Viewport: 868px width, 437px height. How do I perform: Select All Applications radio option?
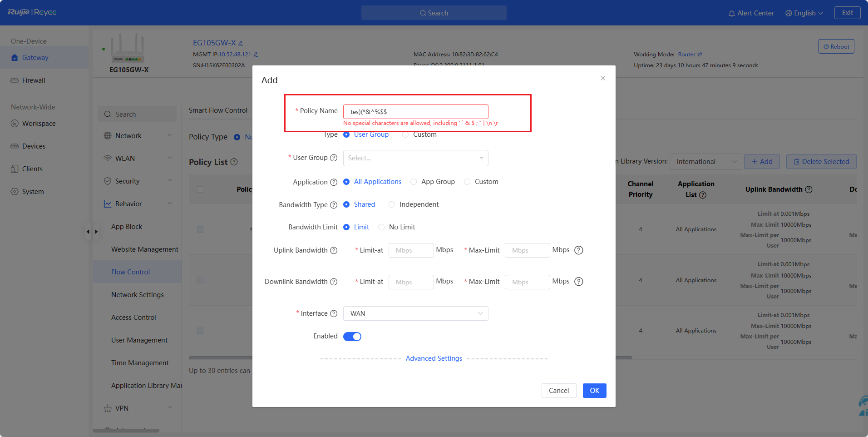click(346, 182)
